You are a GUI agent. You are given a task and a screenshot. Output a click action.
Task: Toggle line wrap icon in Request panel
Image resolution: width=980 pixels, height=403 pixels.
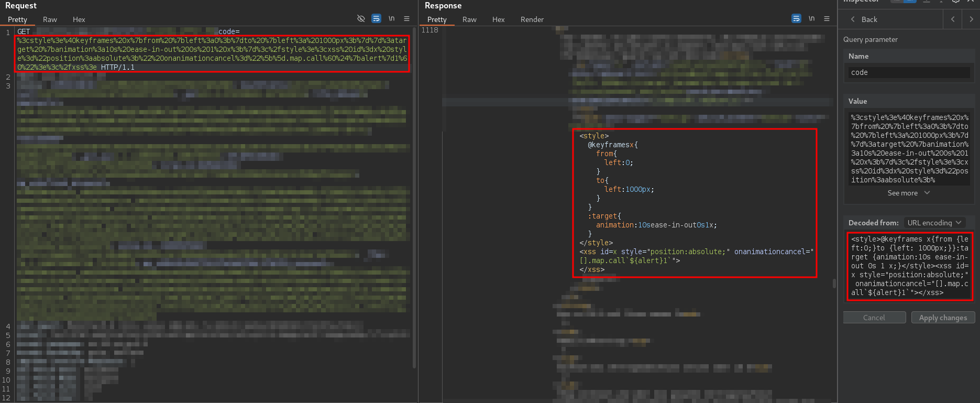point(376,19)
